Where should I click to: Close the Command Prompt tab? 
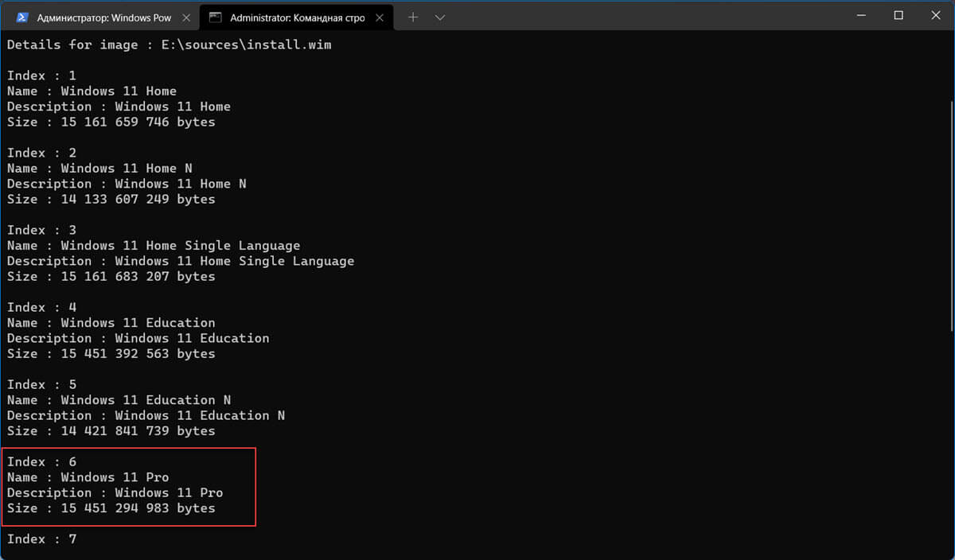tap(379, 17)
